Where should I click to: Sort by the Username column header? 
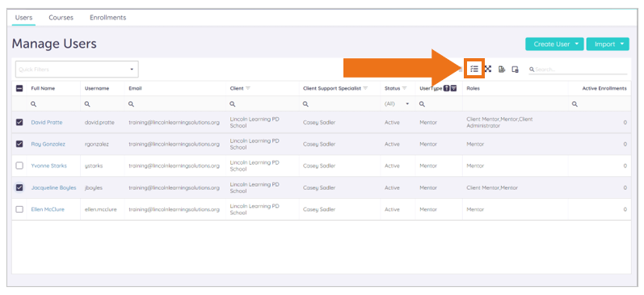[97, 88]
